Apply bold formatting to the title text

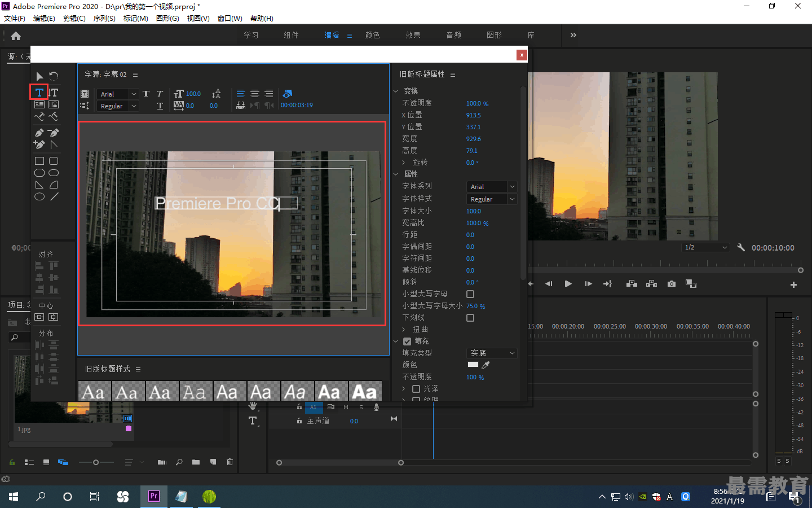tap(146, 94)
